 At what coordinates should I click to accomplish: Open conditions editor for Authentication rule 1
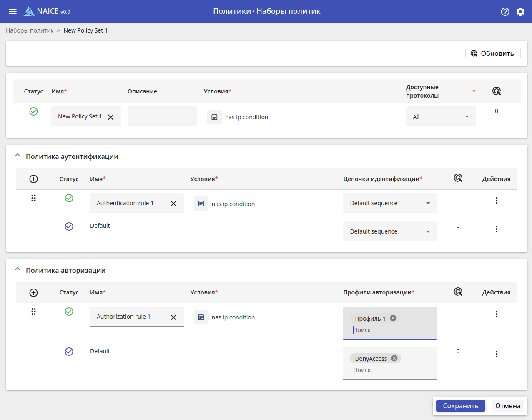pyautogui.click(x=201, y=204)
